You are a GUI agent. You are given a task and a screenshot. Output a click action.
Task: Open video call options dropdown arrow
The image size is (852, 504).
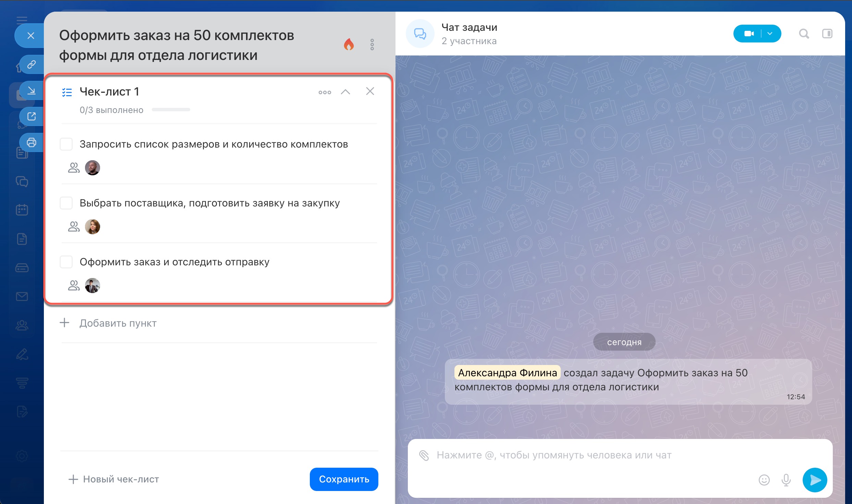[x=770, y=34]
